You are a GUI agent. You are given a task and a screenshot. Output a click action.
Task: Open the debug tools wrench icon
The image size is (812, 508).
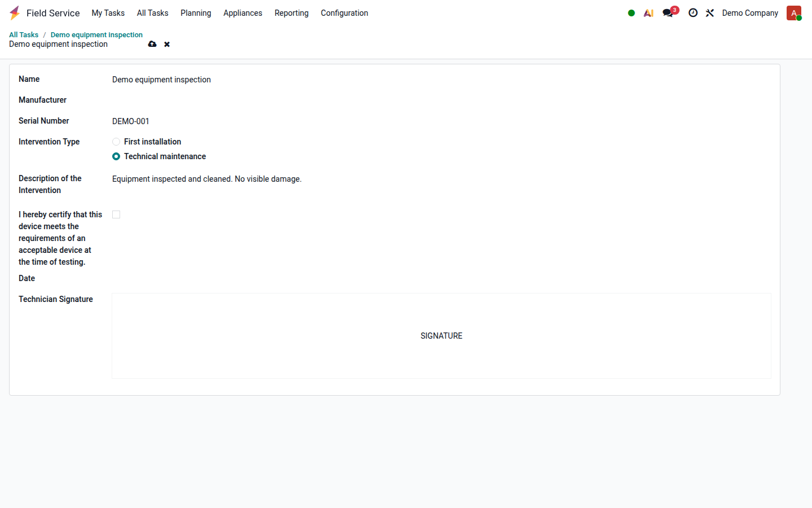pos(710,13)
